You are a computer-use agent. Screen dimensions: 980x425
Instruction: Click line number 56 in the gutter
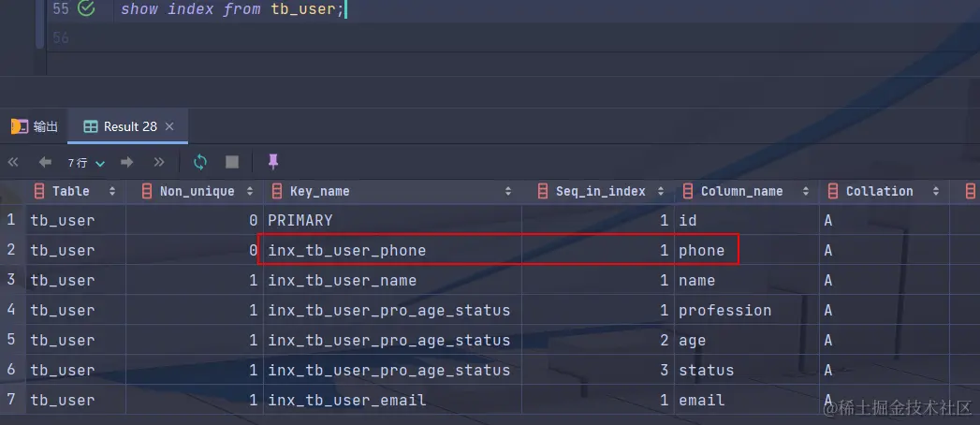[x=61, y=38]
